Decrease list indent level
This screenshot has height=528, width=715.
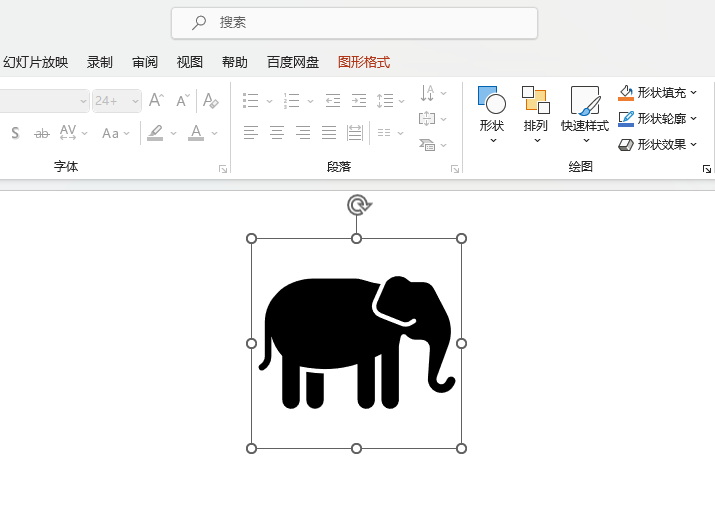point(333,100)
